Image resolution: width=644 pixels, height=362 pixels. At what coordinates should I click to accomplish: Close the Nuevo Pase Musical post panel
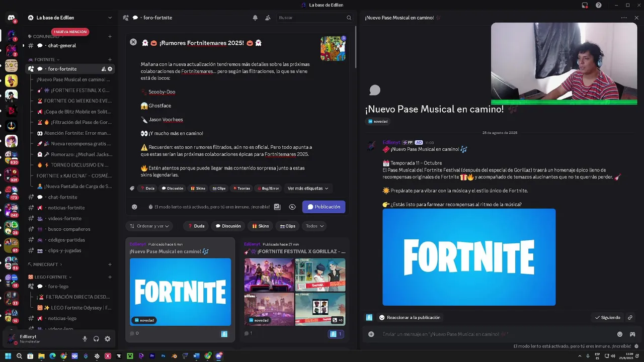(x=636, y=18)
